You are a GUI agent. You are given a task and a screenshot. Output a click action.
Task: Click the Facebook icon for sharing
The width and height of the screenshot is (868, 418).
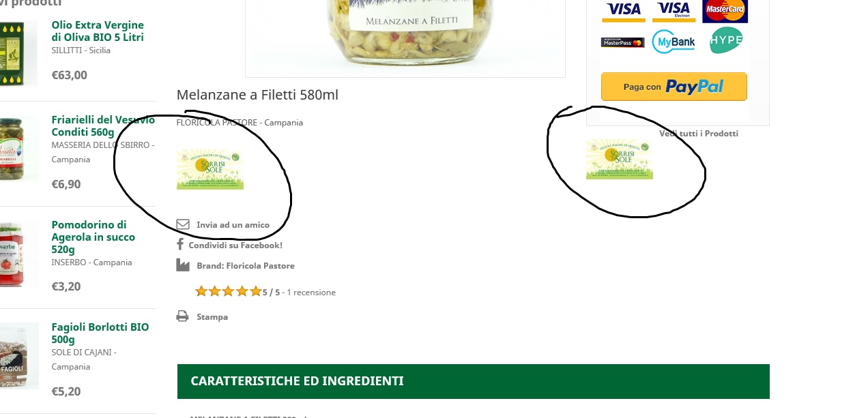coord(180,244)
